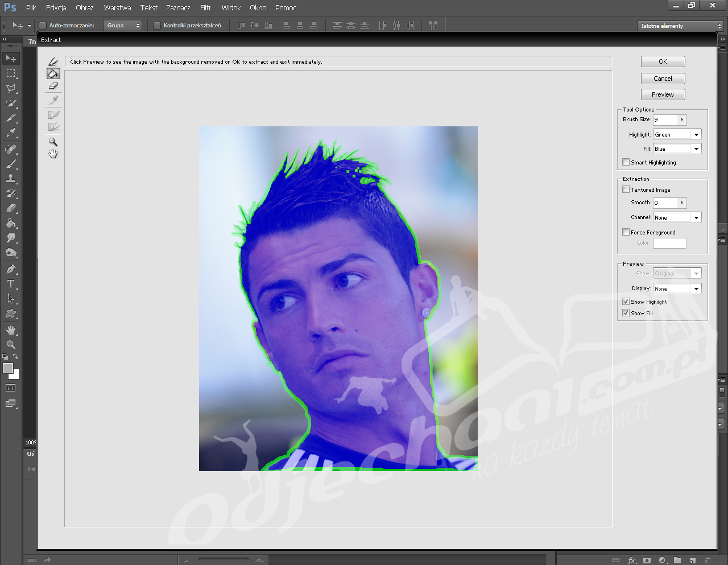Open the Edycja menu

pyautogui.click(x=56, y=7)
